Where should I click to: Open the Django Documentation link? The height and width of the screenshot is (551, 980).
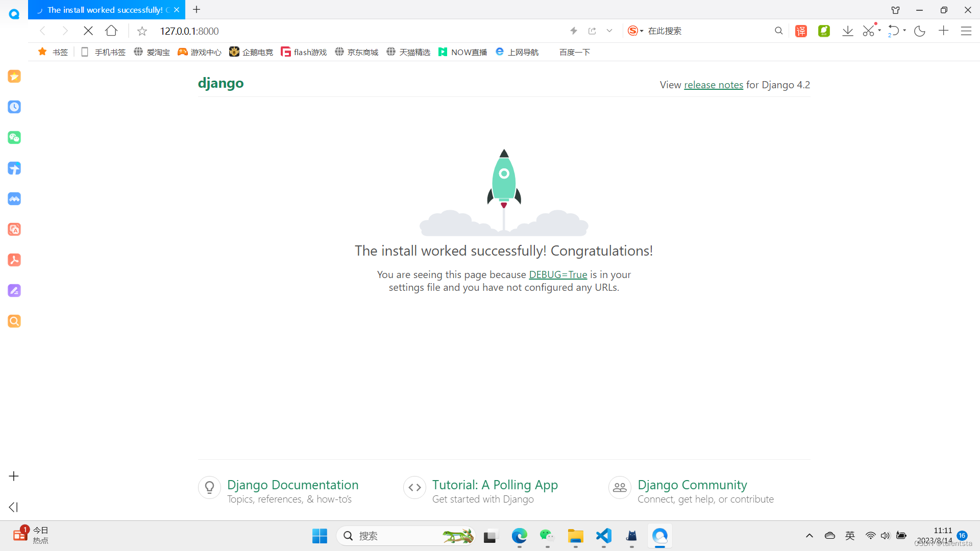[292, 485]
